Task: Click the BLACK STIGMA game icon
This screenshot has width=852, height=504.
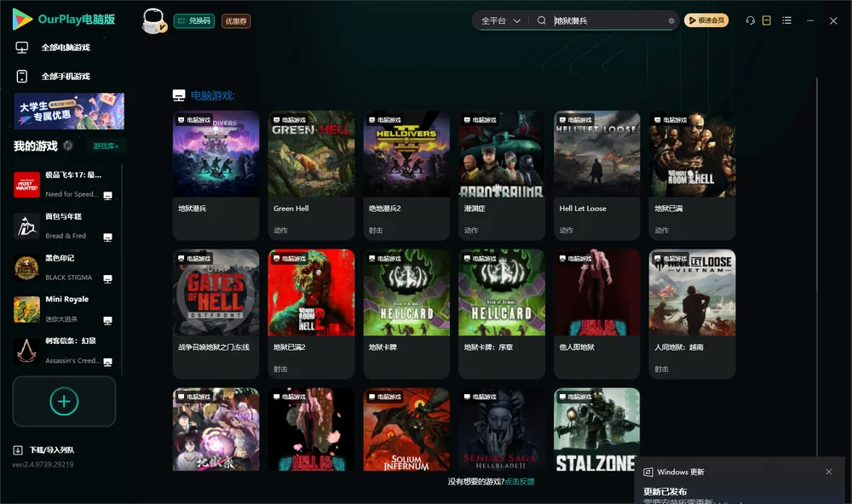Action: [26, 267]
